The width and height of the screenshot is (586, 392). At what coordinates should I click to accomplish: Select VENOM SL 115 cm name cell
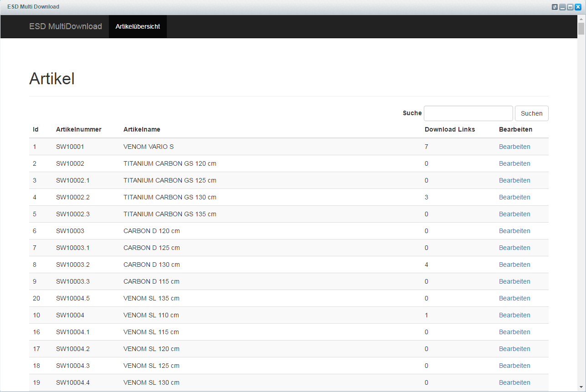click(151, 332)
